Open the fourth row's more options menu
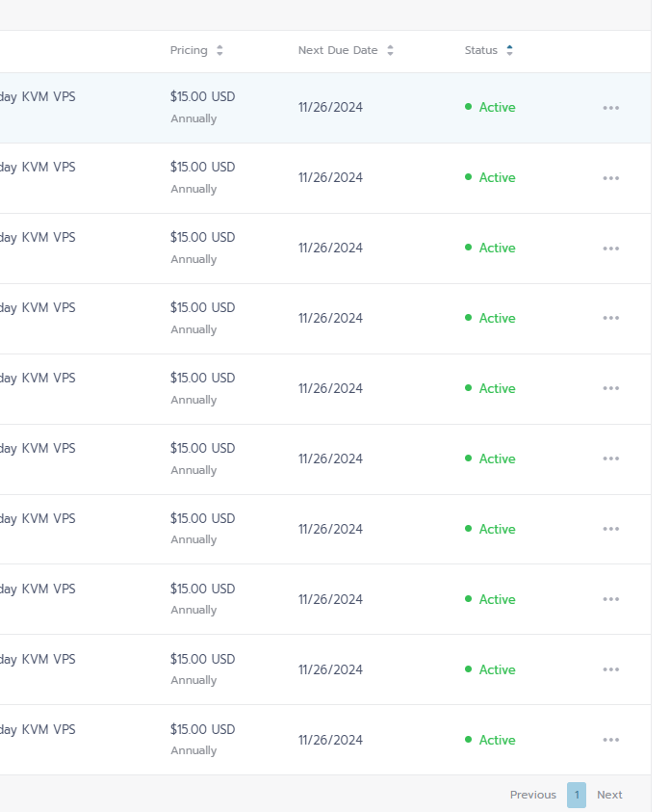 610,319
